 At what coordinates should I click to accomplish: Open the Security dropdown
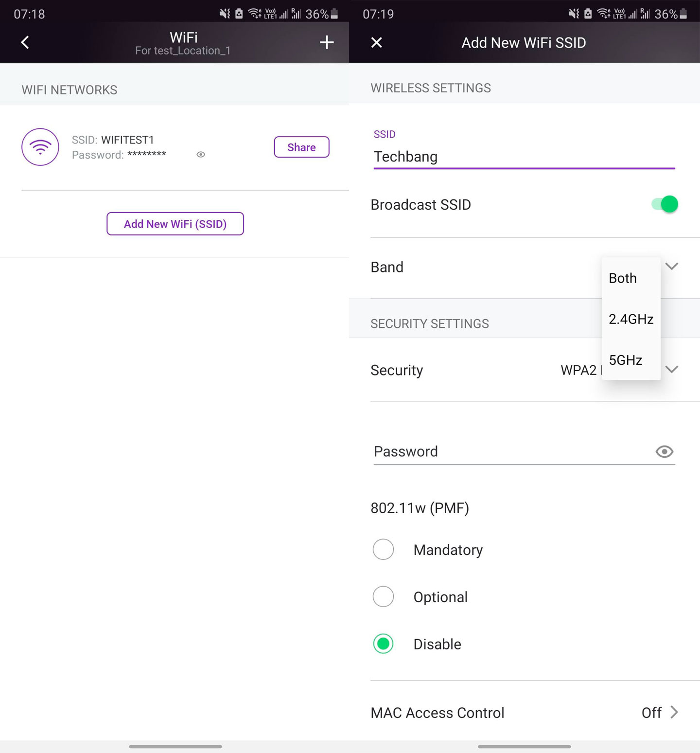671,370
